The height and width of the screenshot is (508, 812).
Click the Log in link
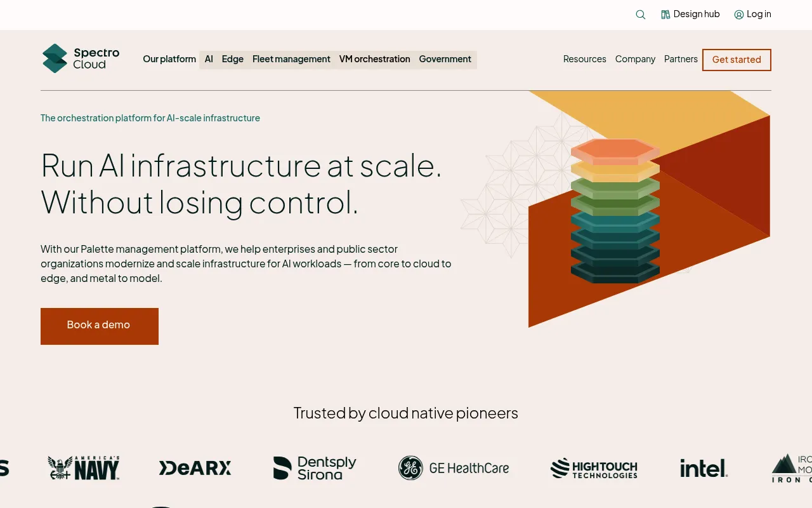click(752, 14)
